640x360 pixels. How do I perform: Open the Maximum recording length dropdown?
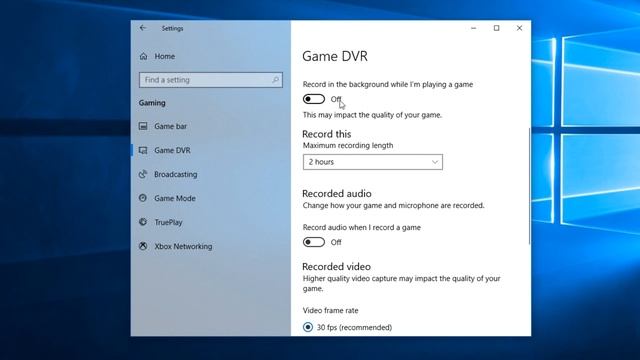point(373,162)
